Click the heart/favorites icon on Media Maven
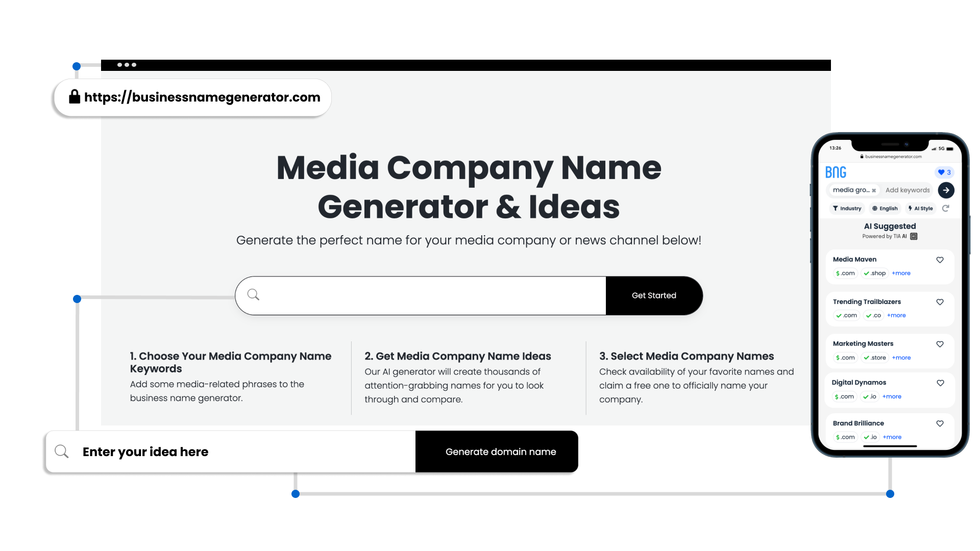 (x=940, y=259)
